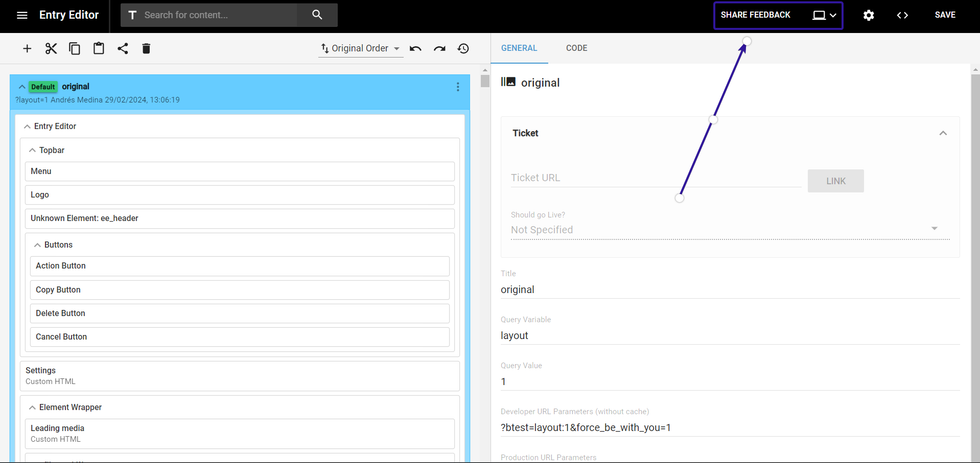Click the Save button
The width and height of the screenshot is (980, 463).
tap(945, 16)
